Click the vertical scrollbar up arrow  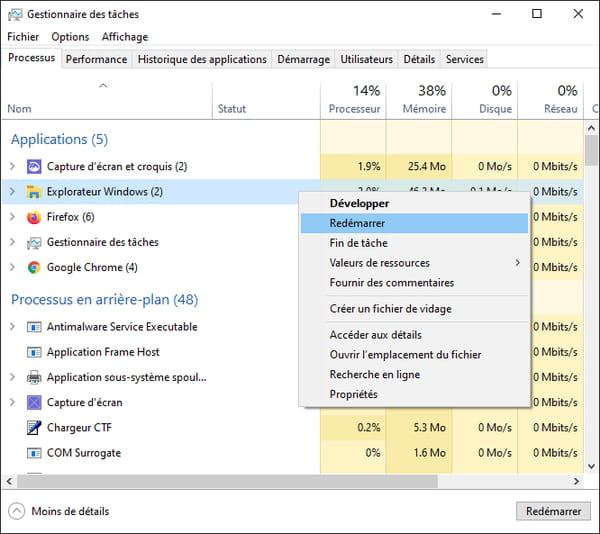[591, 128]
